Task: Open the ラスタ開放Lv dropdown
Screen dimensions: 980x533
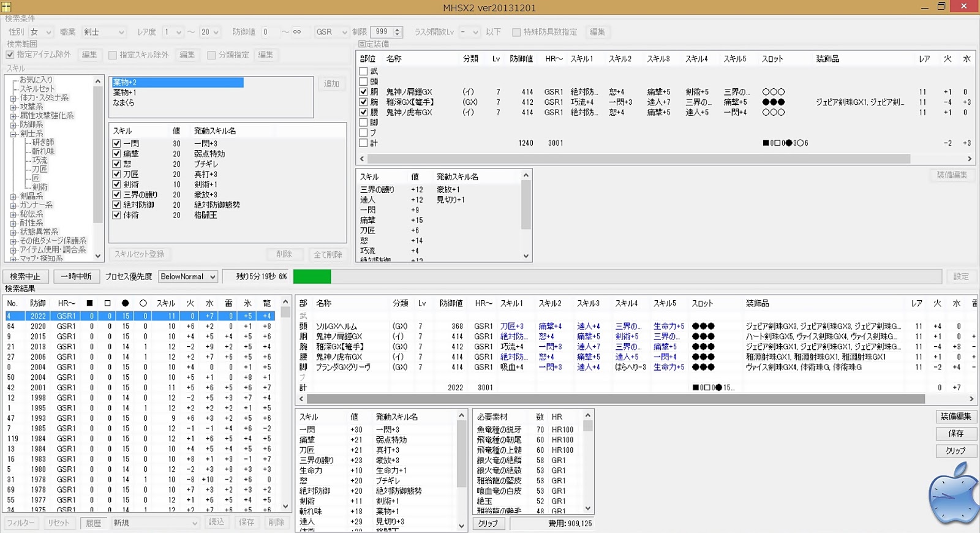Action: pos(470,32)
